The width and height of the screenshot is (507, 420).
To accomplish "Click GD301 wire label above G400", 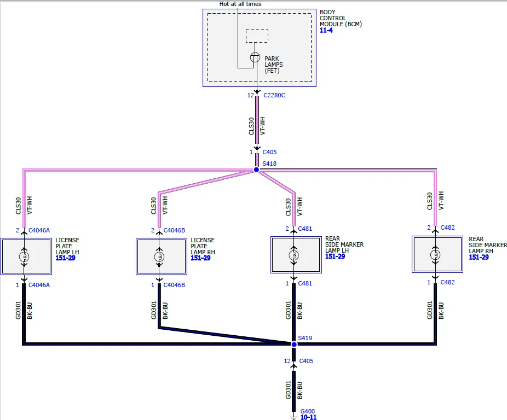I will (288, 390).
